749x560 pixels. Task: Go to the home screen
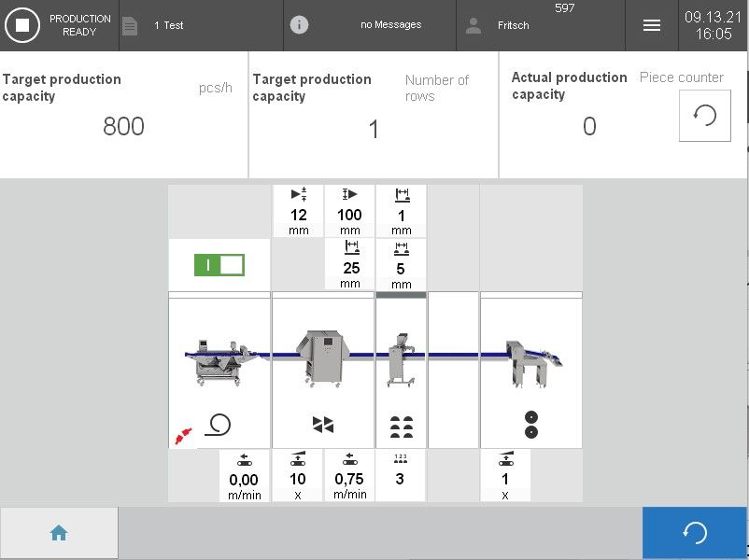pos(59,533)
